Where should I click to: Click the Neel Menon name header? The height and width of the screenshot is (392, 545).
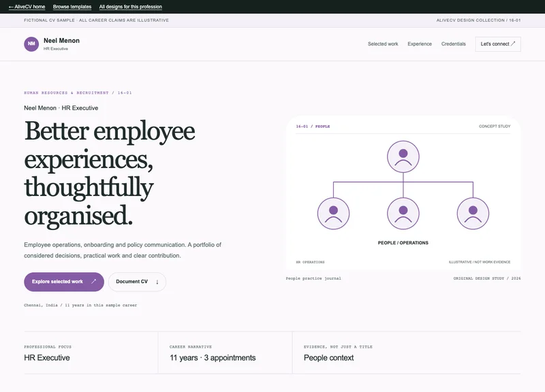click(61, 41)
